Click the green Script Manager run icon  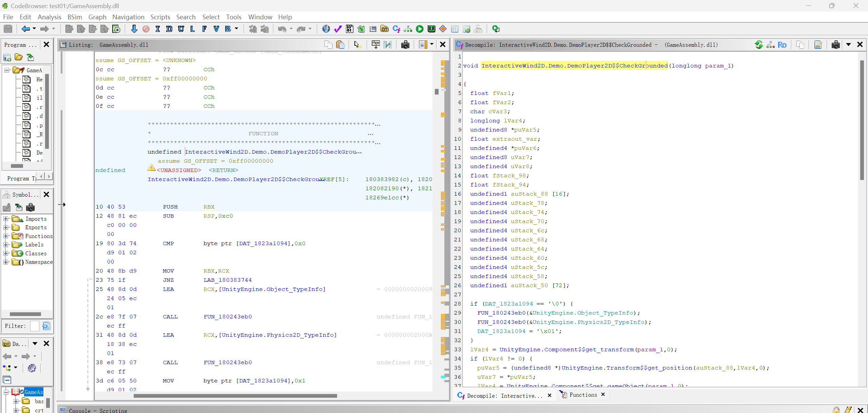point(420,29)
